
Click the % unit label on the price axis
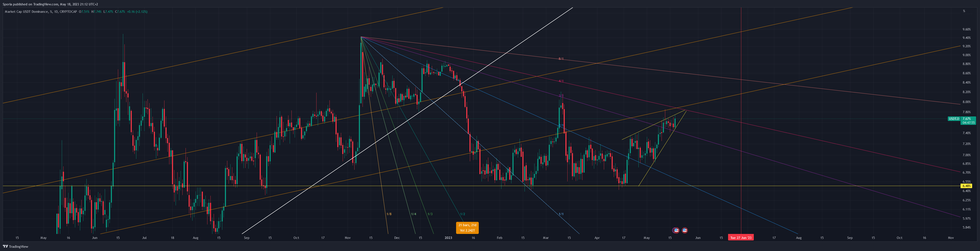tap(964, 11)
